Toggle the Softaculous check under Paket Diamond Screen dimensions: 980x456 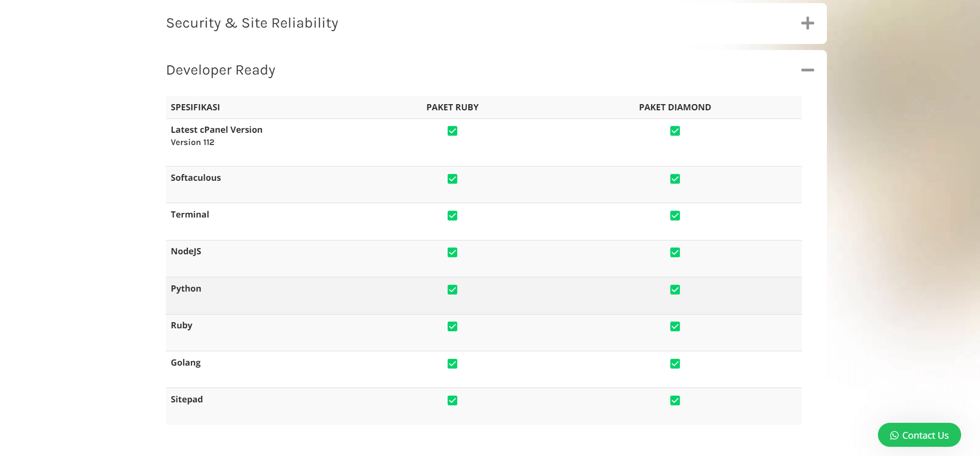[x=675, y=179]
